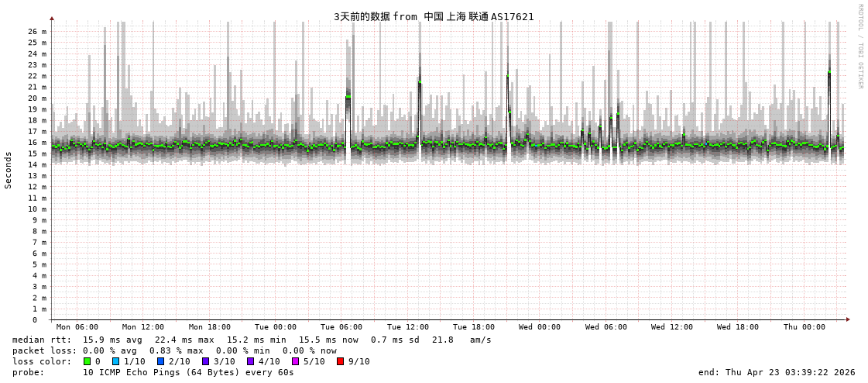The width and height of the screenshot is (868, 383).
Task: Click the '22 m' y-axis label
Action: click(x=36, y=75)
